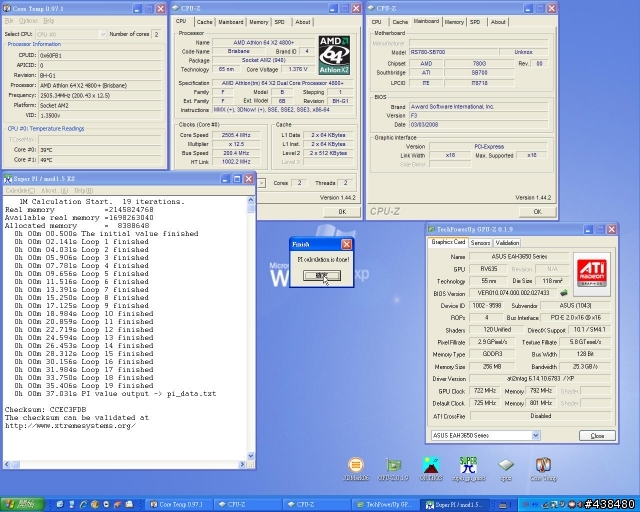Open the Core Temp Help menu
The height and width of the screenshot is (512, 640).
48,20
